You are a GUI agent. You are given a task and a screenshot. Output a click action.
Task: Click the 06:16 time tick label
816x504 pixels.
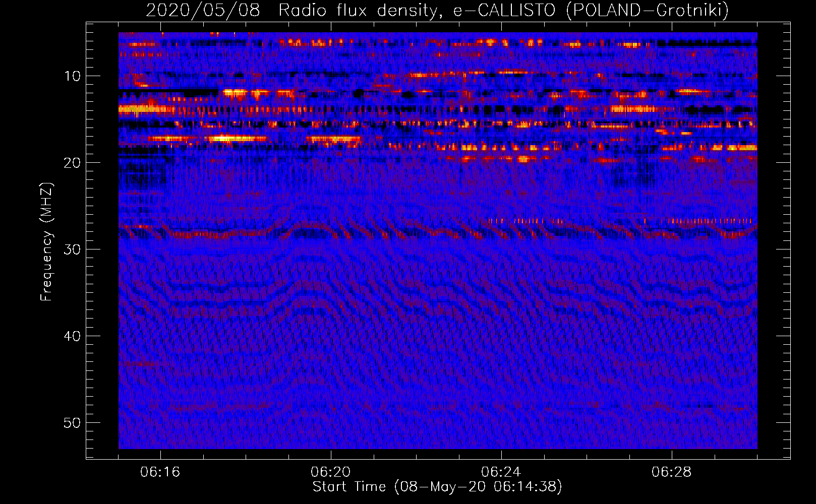(160, 472)
